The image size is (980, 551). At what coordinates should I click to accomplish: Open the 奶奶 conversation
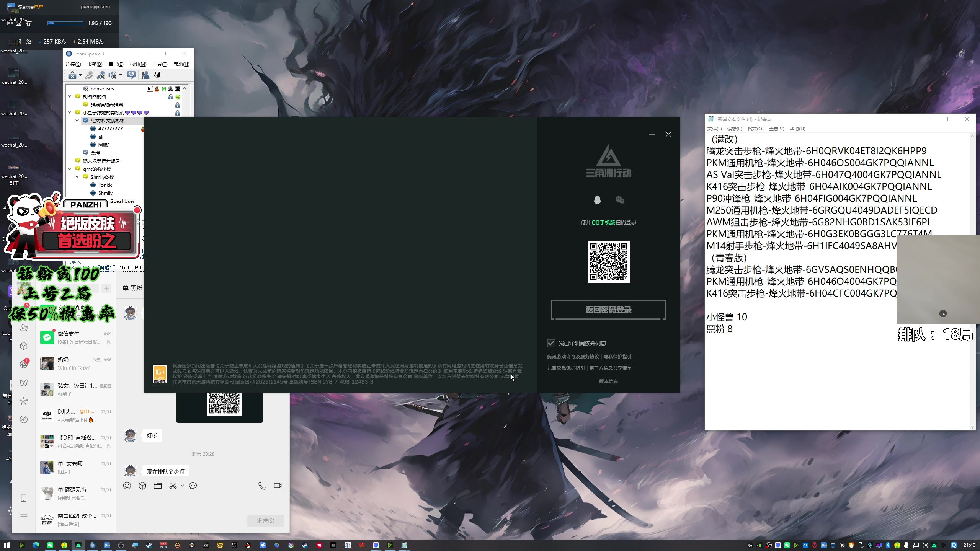[x=76, y=364]
